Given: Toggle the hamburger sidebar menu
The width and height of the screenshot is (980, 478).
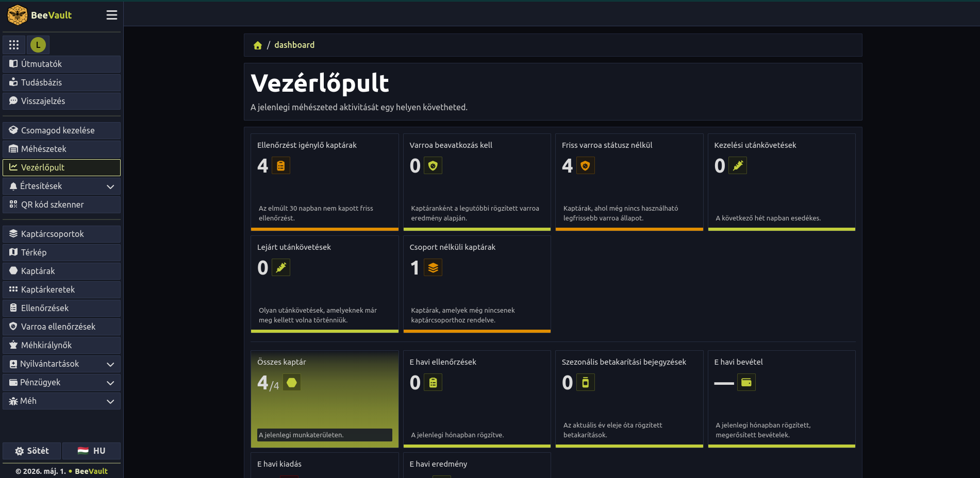Looking at the screenshot, I should coord(112,15).
